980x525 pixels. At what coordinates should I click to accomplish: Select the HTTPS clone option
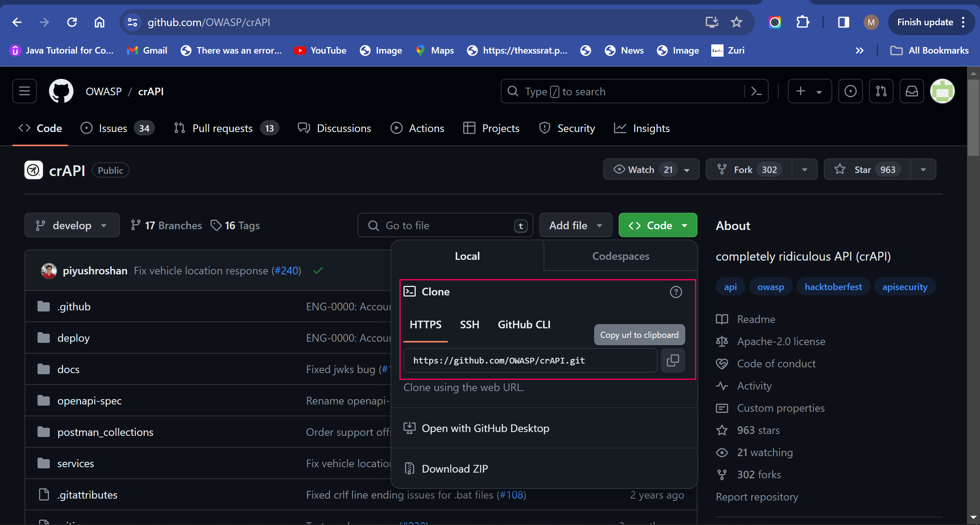pyautogui.click(x=425, y=324)
